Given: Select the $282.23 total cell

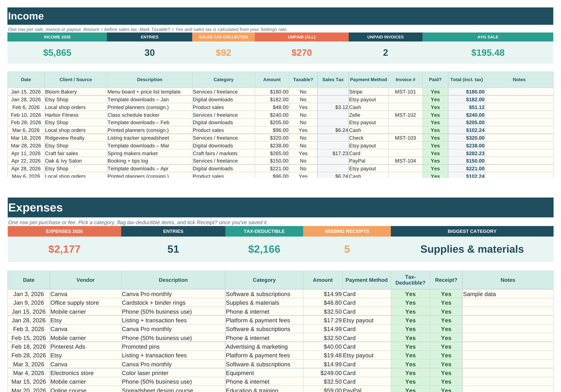Looking at the screenshot, I should pyautogui.click(x=467, y=153).
